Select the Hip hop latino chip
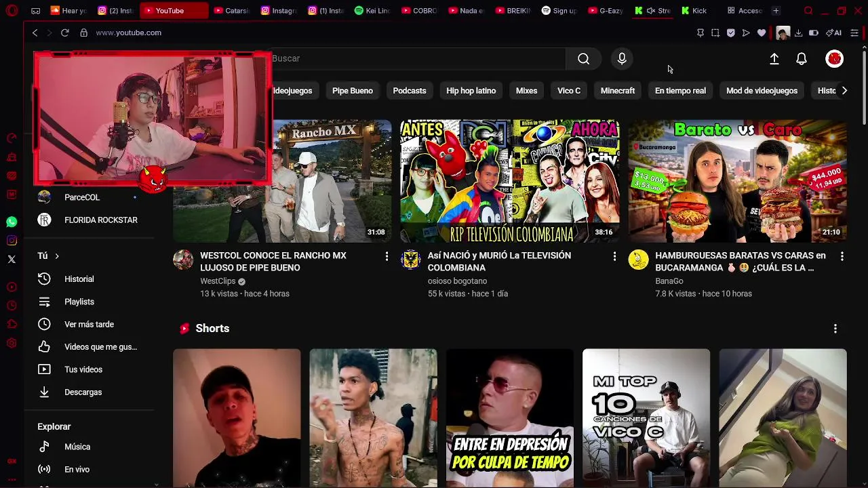This screenshot has height=488, width=868. coord(471,91)
